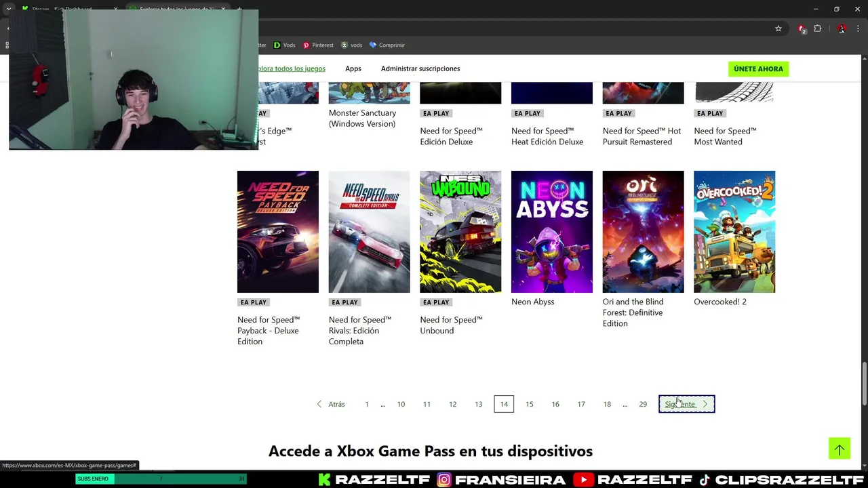Screen dimensions: 868x488
Task: Click the streamer webcam overlay
Action: 134,79
